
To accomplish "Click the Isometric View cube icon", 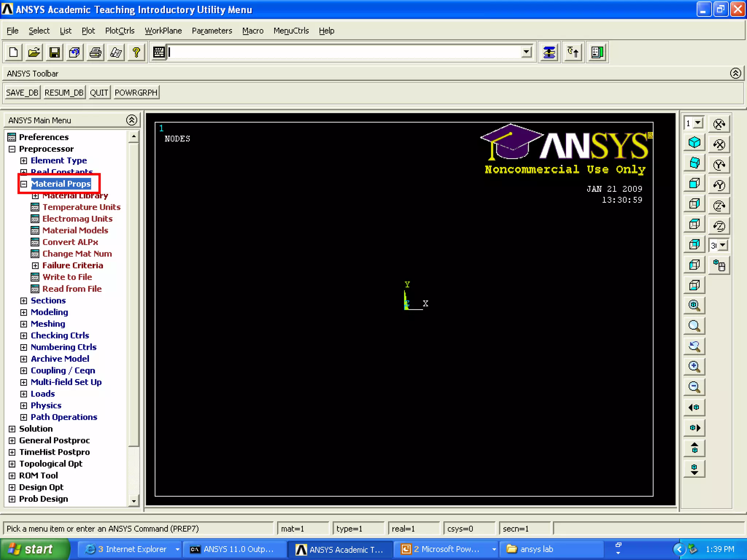I will pyautogui.click(x=694, y=142).
